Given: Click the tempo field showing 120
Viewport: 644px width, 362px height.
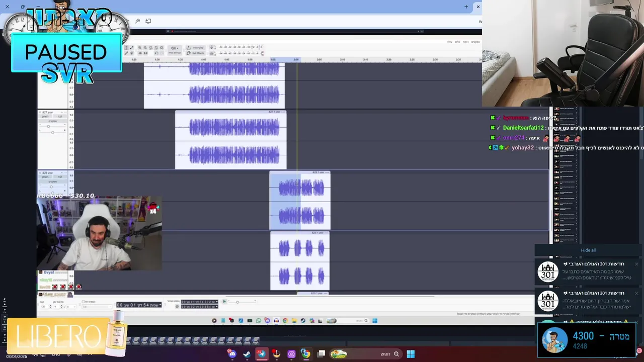Looking at the screenshot, I should click(x=44, y=306).
